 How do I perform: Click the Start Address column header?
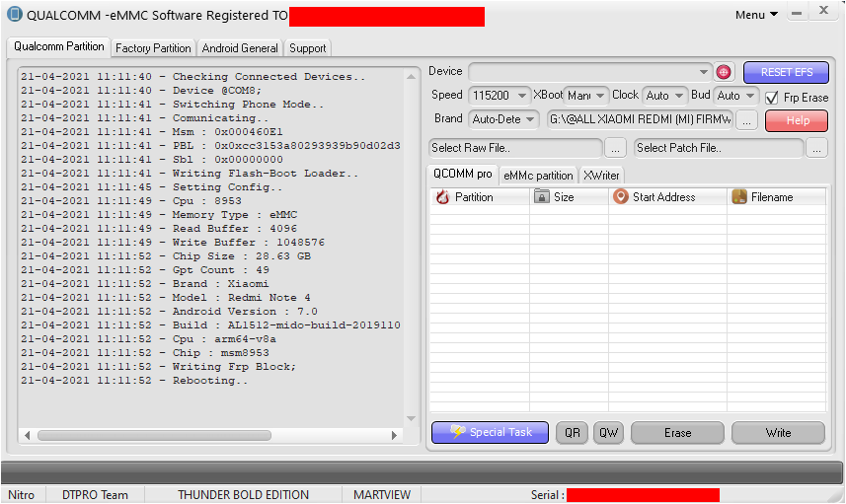[668, 196]
